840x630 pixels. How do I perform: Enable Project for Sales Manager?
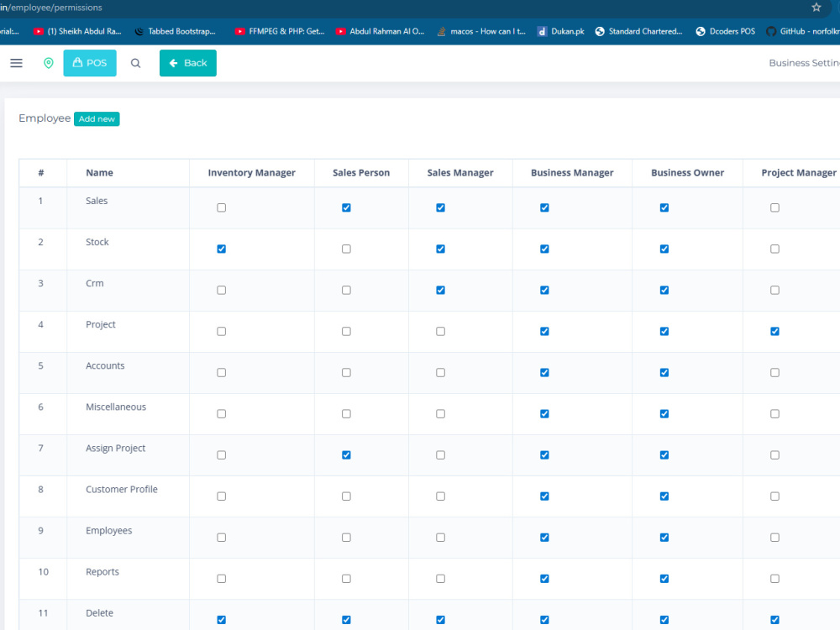(440, 332)
